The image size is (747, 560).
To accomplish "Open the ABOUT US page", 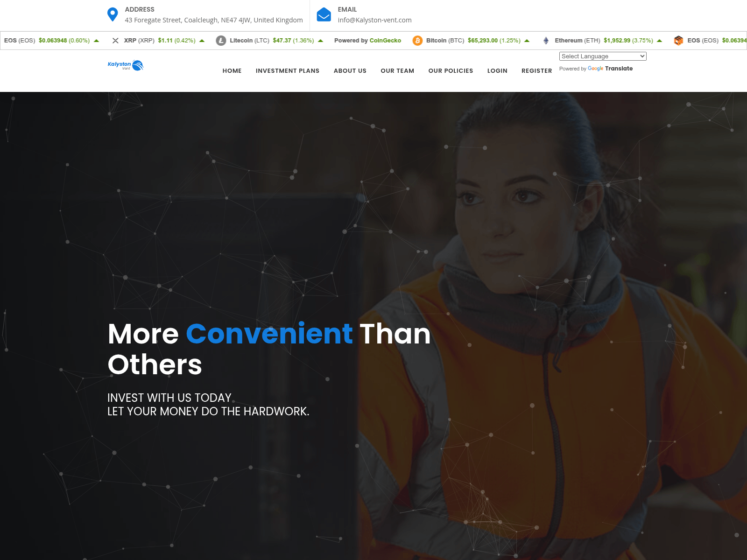I will 350,71.
